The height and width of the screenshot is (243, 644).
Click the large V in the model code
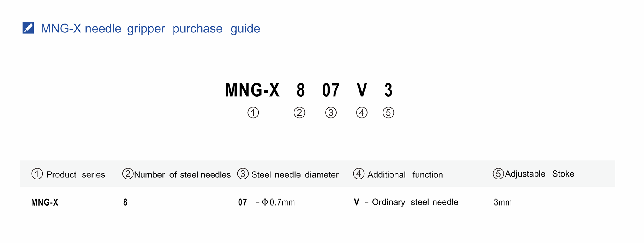362,90
